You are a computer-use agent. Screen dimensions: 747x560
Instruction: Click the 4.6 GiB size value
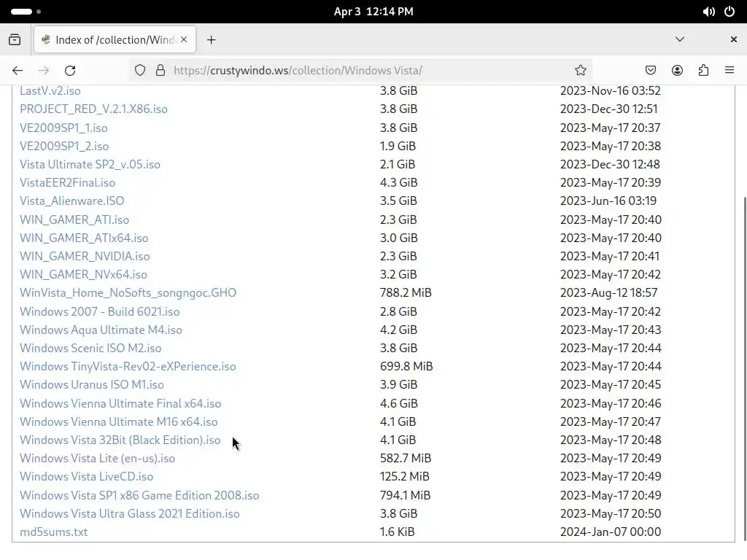pos(399,403)
